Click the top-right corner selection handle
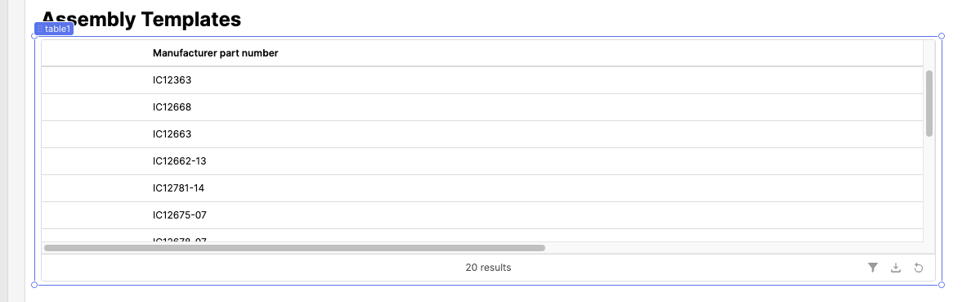 [x=942, y=36]
